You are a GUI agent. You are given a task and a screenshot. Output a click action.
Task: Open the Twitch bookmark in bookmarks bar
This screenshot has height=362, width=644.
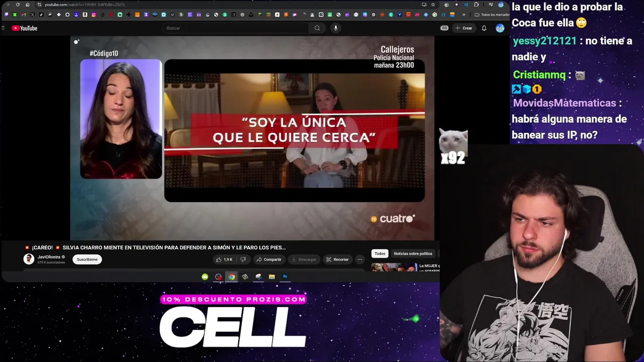6,15
